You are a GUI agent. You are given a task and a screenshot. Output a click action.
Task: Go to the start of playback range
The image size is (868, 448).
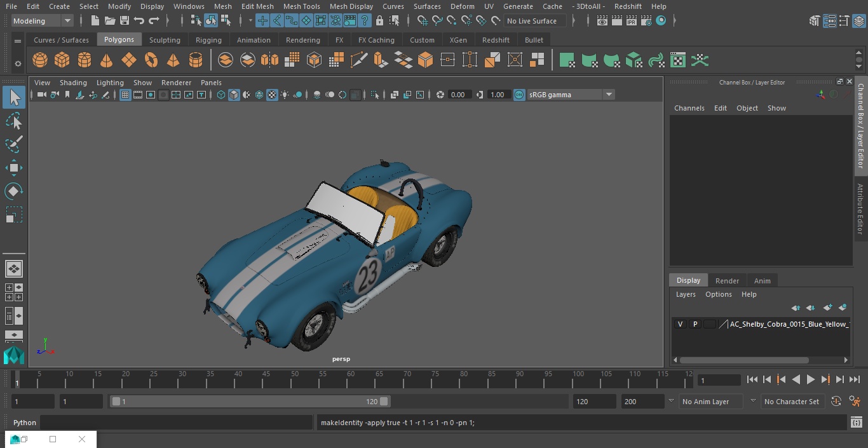coord(752,379)
